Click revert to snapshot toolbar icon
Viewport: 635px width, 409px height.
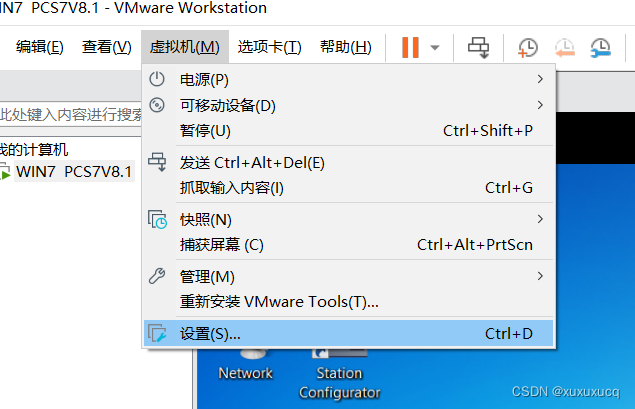click(565, 48)
